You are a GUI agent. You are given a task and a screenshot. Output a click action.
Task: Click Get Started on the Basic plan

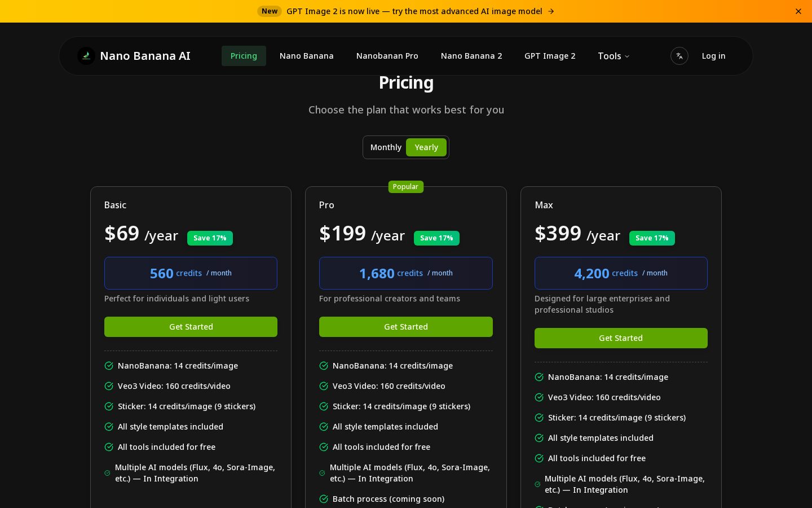click(191, 327)
